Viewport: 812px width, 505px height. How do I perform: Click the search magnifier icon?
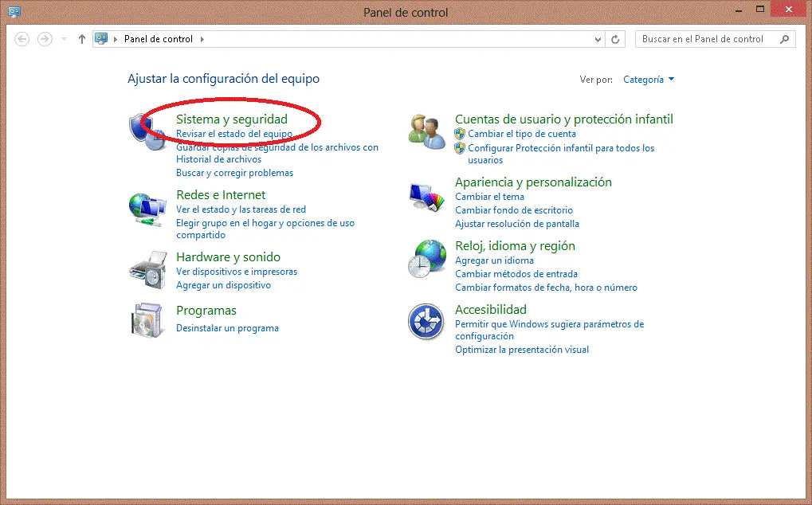coord(785,39)
